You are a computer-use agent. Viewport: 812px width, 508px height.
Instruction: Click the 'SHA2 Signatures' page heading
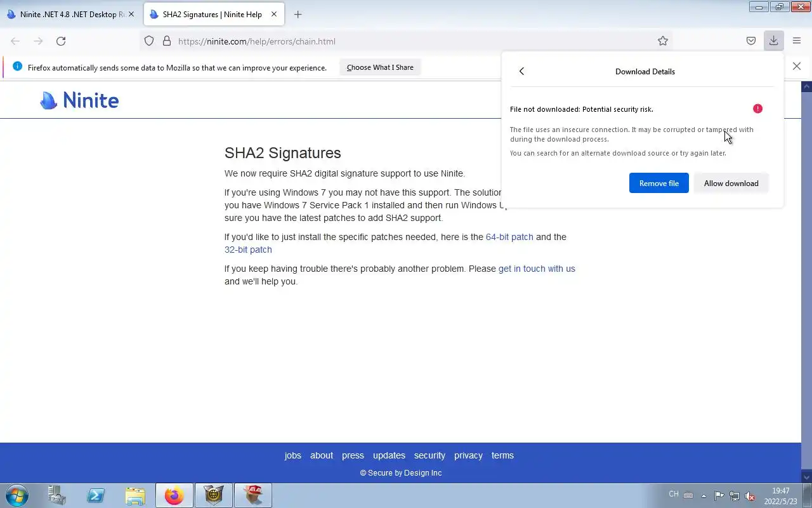point(282,153)
